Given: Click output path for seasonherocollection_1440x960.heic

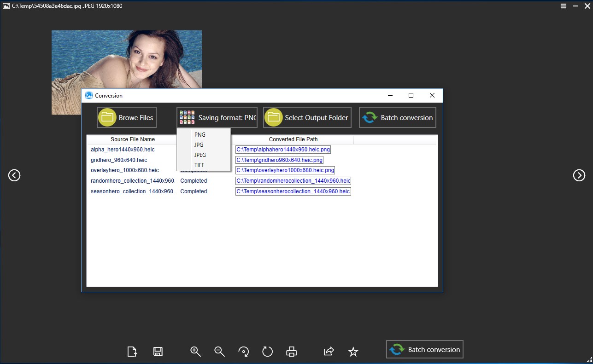Looking at the screenshot, I should point(293,191).
